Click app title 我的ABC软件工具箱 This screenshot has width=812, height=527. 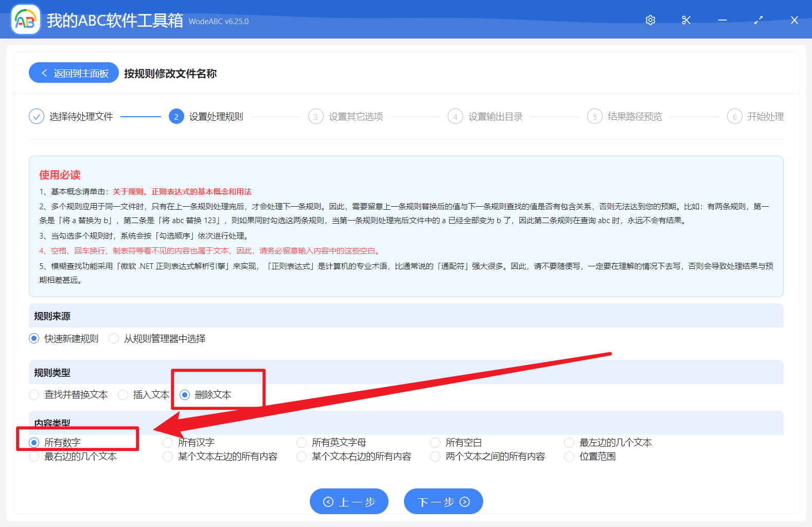click(x=115, y=21)
